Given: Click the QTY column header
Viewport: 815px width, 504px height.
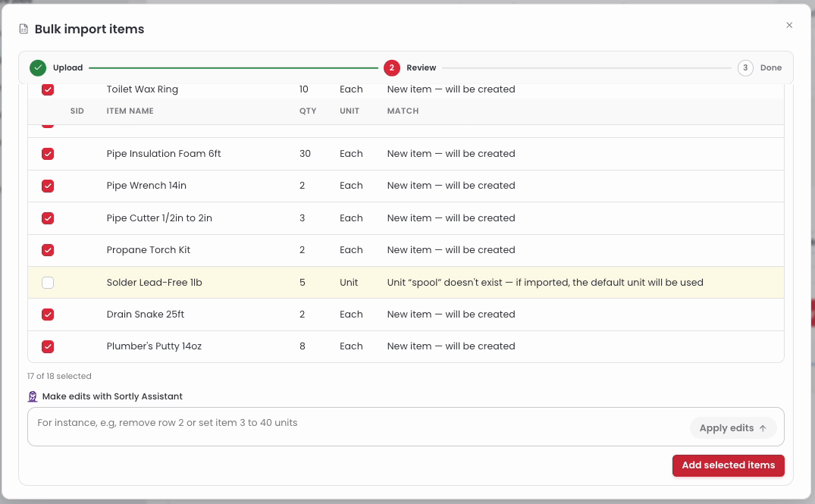Looking at the screenshot, I should point(308,111).
